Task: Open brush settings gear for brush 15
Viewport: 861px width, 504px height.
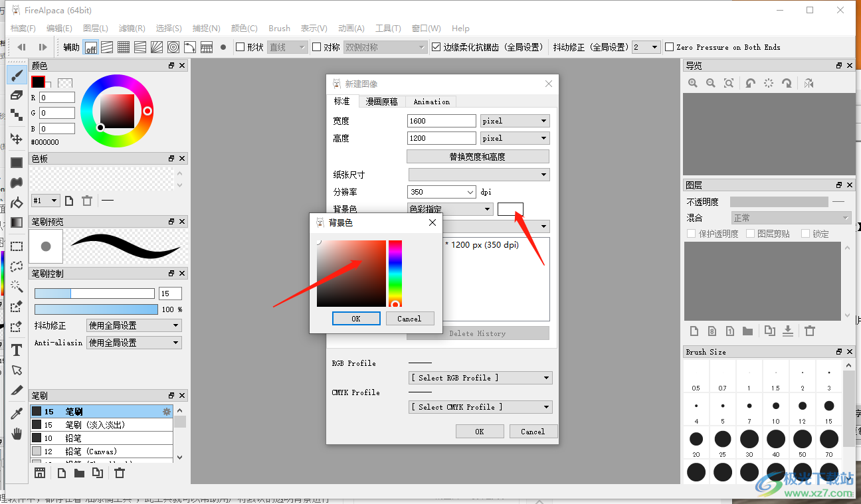Action: tap(167, 412)
